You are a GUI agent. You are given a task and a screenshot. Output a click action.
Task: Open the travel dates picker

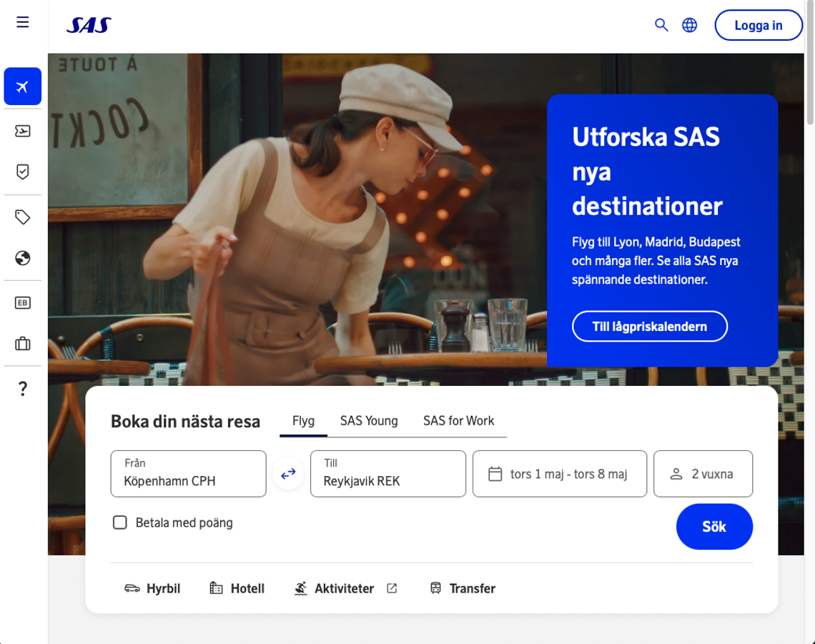[x=560, y=473]
